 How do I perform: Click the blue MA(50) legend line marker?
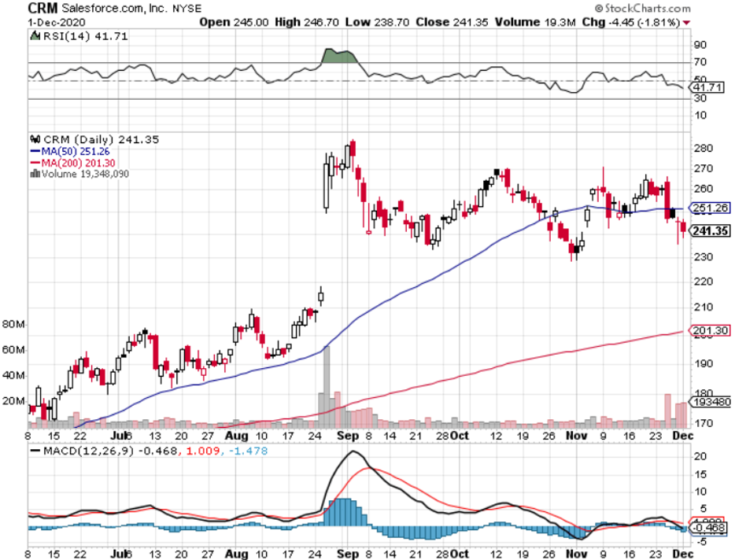coord(34,151)
